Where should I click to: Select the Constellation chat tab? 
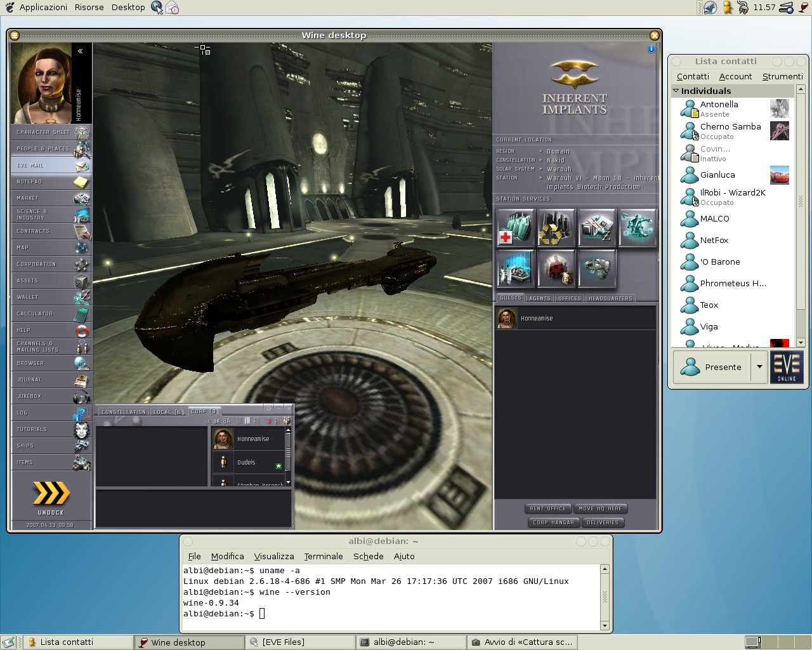[123, 412]
